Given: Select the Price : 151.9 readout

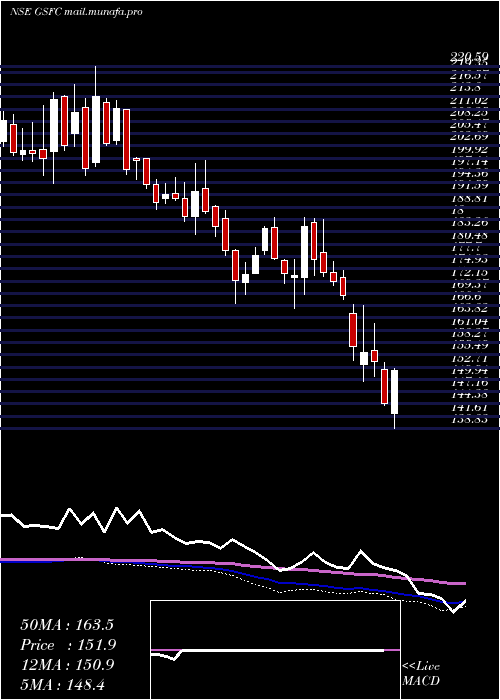Looking at the screenshot, I should pos(68,645).
